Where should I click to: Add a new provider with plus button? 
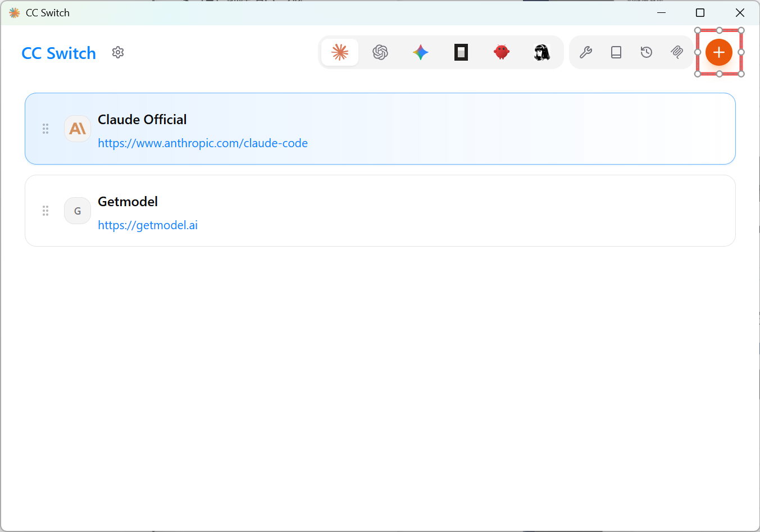719,52
